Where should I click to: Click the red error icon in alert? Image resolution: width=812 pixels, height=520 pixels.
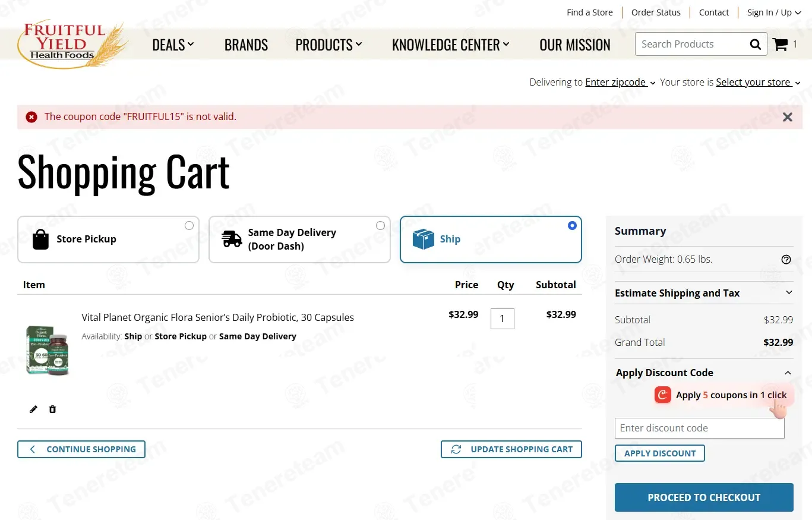(31, 117)
